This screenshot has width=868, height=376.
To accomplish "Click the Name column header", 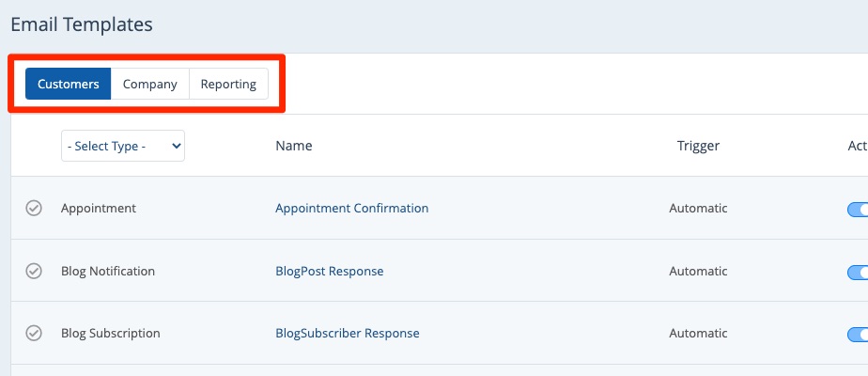I will pyautogui.click(x=294, y=146).
